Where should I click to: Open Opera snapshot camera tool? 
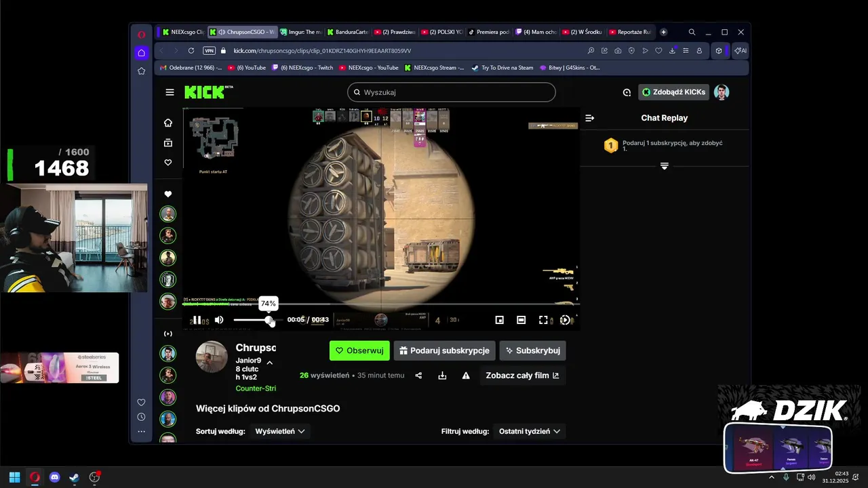click(618, 51)
